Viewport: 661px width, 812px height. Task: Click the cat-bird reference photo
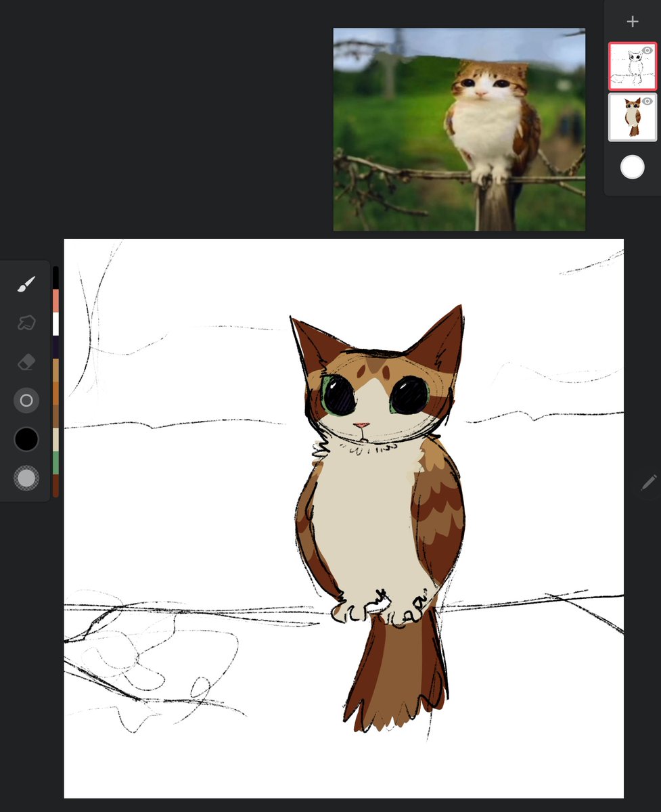[459, 129]
